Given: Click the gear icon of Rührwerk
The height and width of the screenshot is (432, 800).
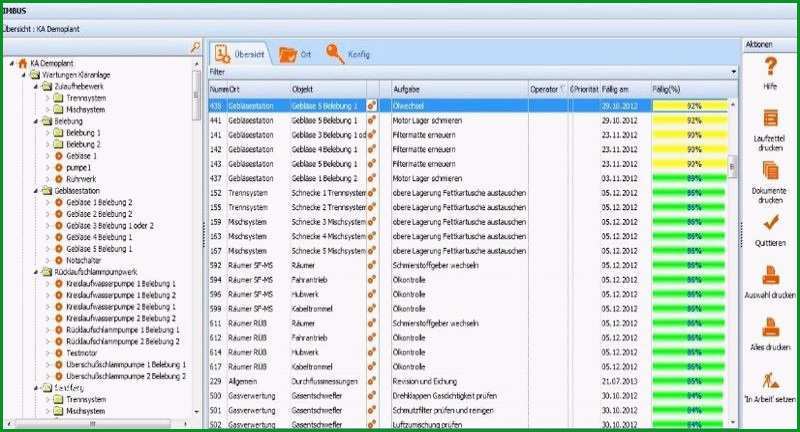Looking at the screenshot, I should pos(59,179).
